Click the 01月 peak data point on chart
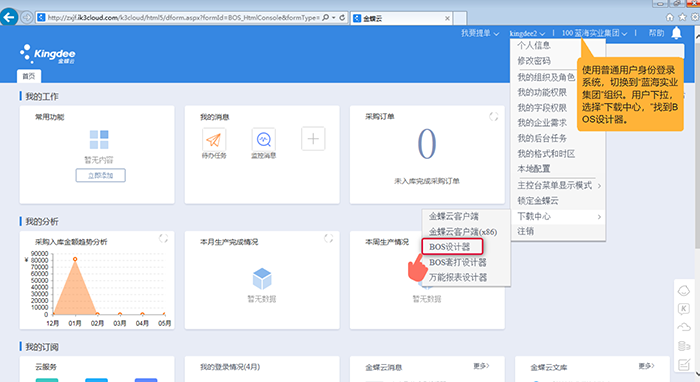Screen dimensions: 700x382 point(75,259)
